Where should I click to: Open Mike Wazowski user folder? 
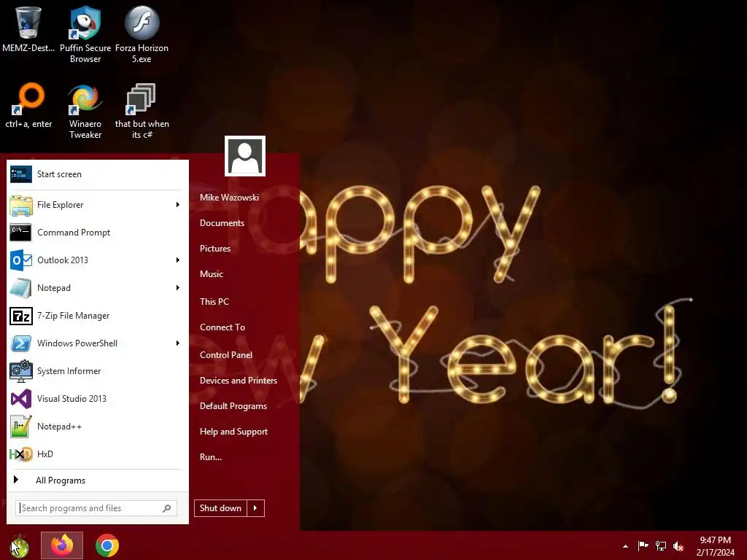point(229,197)
